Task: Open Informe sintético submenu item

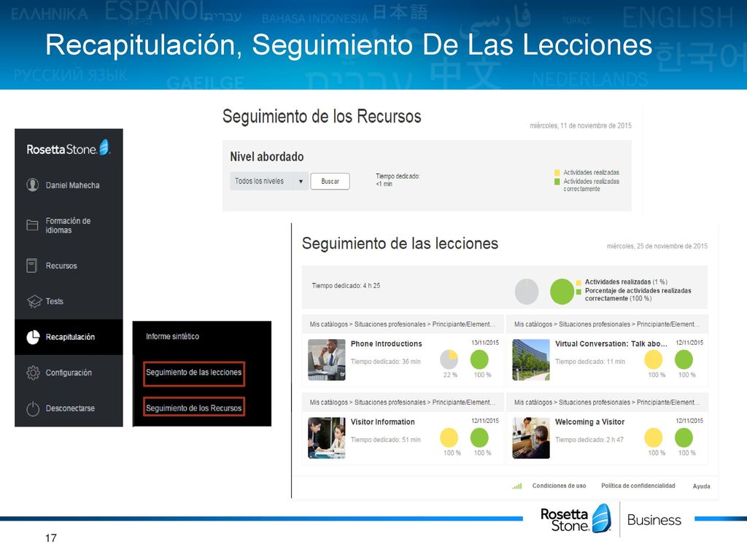Action: pyautogui.click(x=172, y=336)
